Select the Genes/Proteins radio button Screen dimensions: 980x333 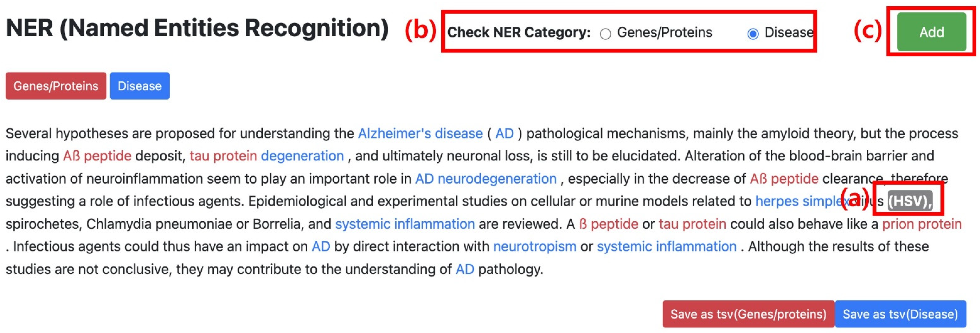pyautogui.click(x=605, y=34)
